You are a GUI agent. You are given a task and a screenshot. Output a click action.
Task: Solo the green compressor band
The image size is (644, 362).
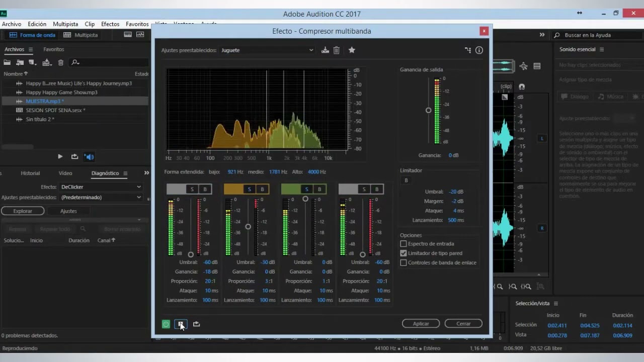[x=306, y=189]
